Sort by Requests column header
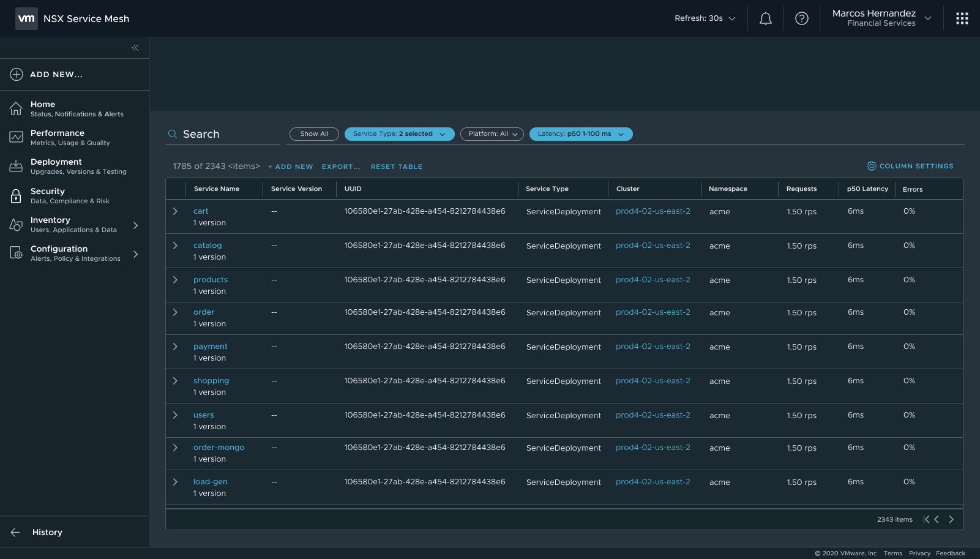Screen dimensions: 980x559 point(801,189)
